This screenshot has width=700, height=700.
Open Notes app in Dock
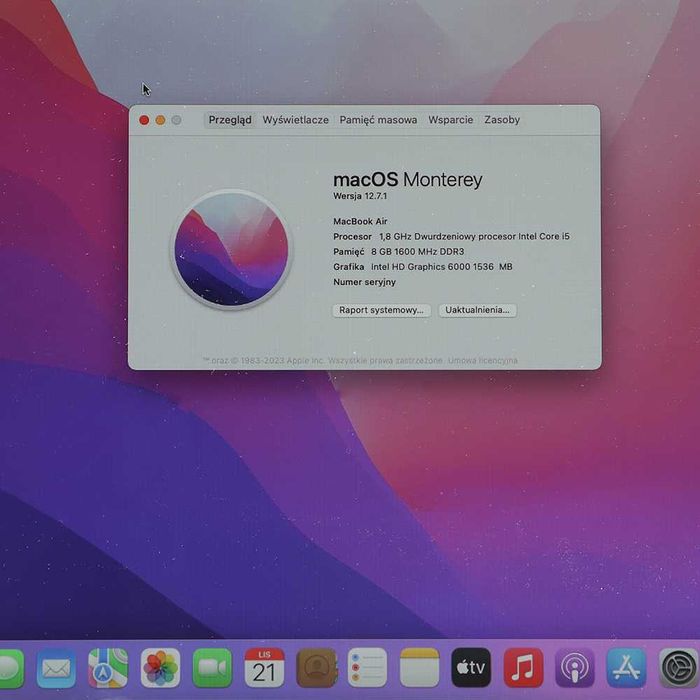point(419,668)
